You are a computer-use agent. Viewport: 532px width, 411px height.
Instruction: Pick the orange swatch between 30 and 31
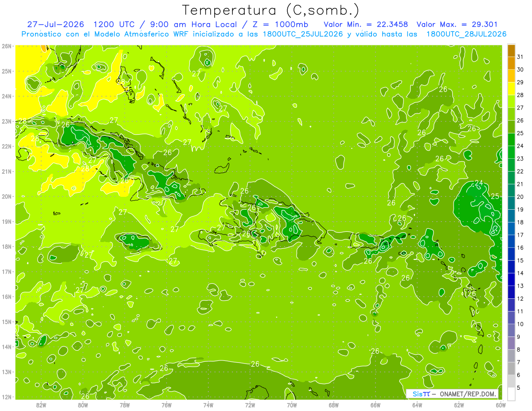[x=511, y=63]
